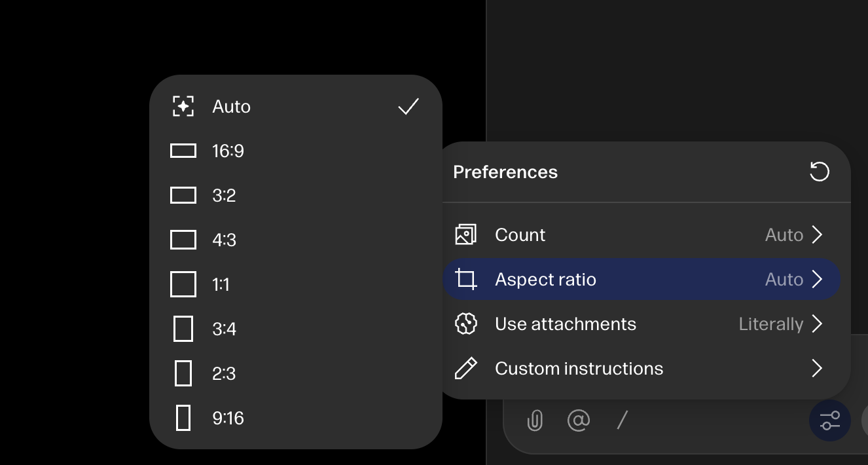Click the @ mention icon

pyautogui.click(x=579, y=420)
